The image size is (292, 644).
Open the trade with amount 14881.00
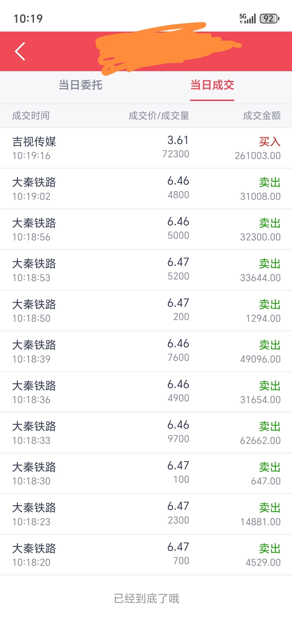[x=146, y=514]
